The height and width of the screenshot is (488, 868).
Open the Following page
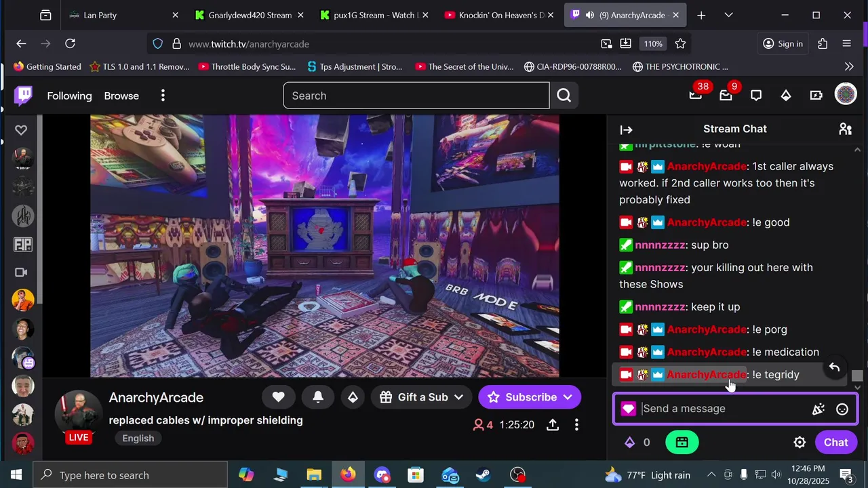click(x=69, y=96)
